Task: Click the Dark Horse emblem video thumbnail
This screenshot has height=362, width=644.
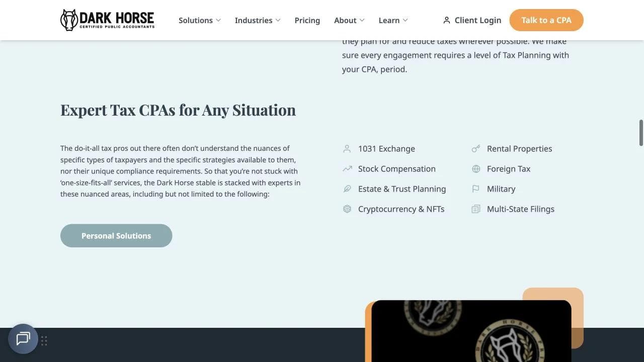Action: coord(471,331)
